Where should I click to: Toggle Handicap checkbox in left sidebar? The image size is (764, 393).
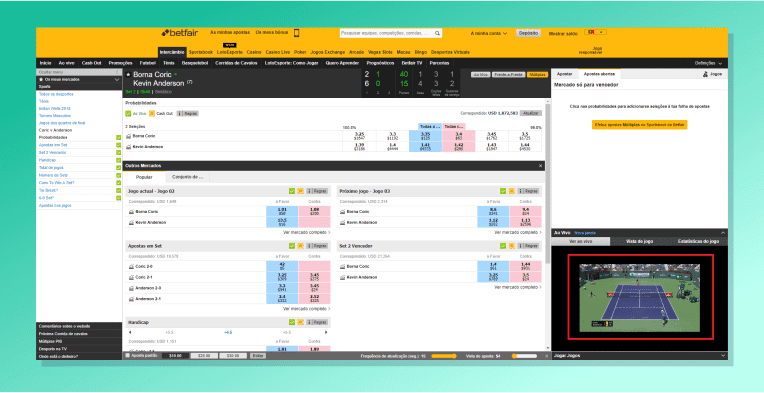(x=118, y=160)
